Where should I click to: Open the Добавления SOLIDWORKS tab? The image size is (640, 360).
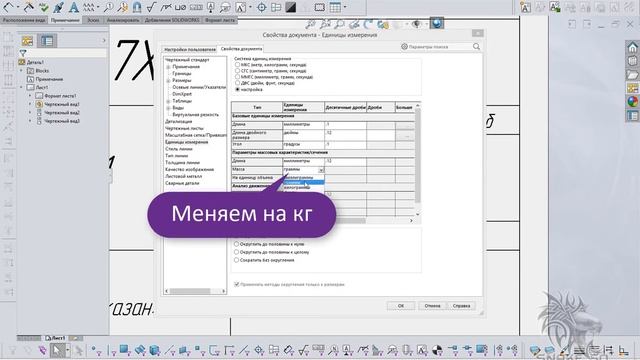point(172,20)
